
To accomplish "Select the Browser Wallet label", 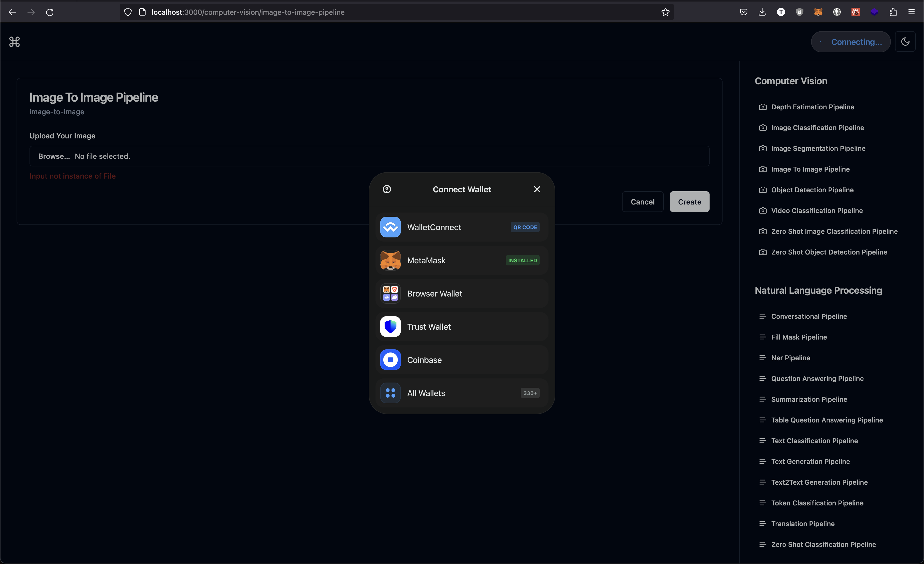I will [x=434, y=293].
